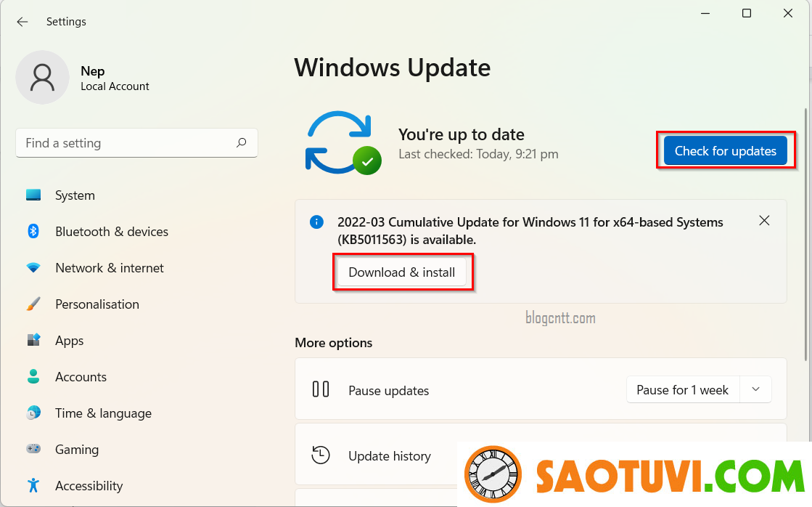Open the Update history row

[x=541, y=455]
